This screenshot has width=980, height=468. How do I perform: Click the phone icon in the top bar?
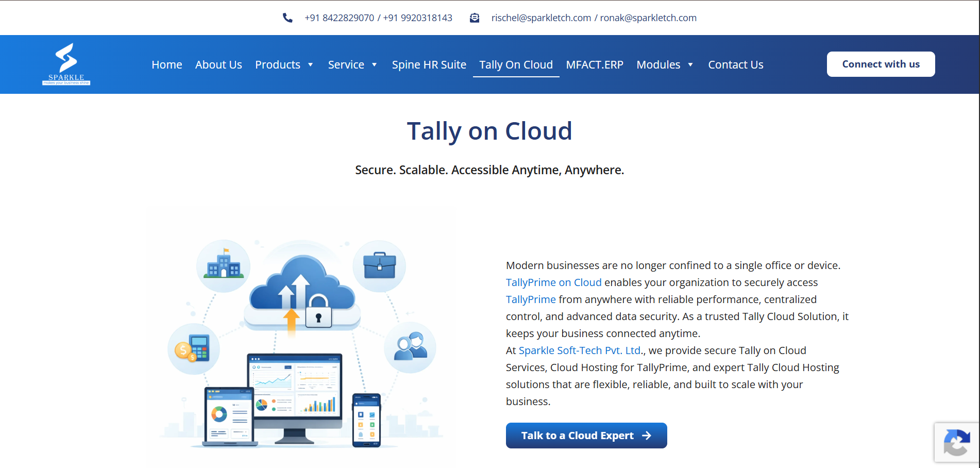click(288, 18)
